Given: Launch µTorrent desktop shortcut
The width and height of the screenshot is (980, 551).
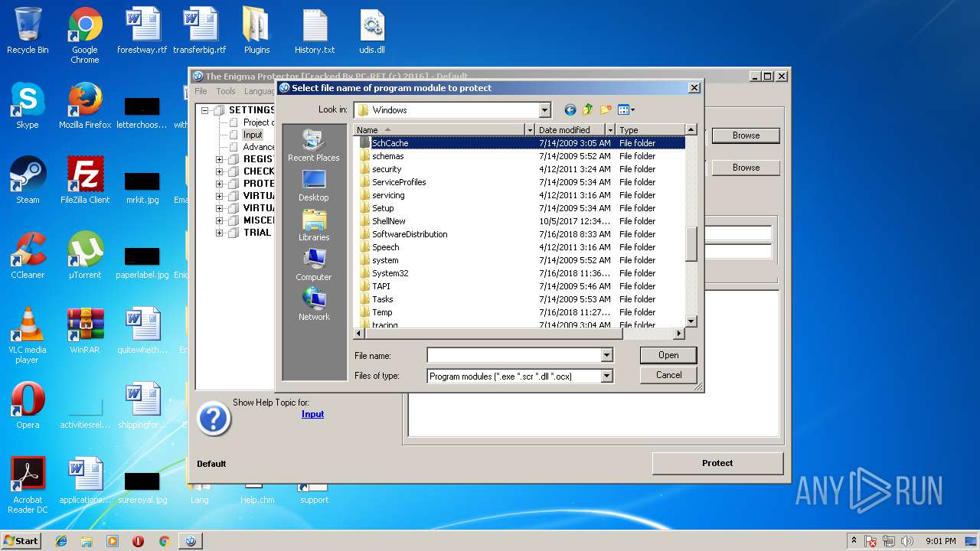Looking at the screenshot, I should click(85, 256).
